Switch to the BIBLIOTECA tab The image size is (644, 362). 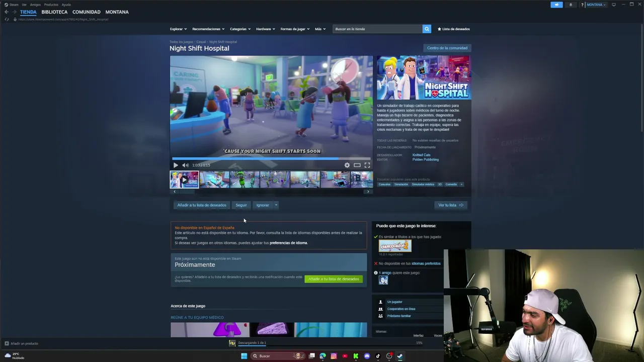(x=54, y=12)
